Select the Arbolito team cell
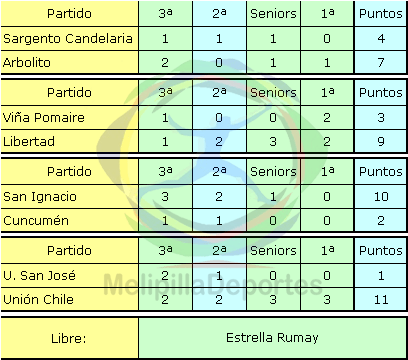This screenshot has width=408, height=360. [69, 62]
